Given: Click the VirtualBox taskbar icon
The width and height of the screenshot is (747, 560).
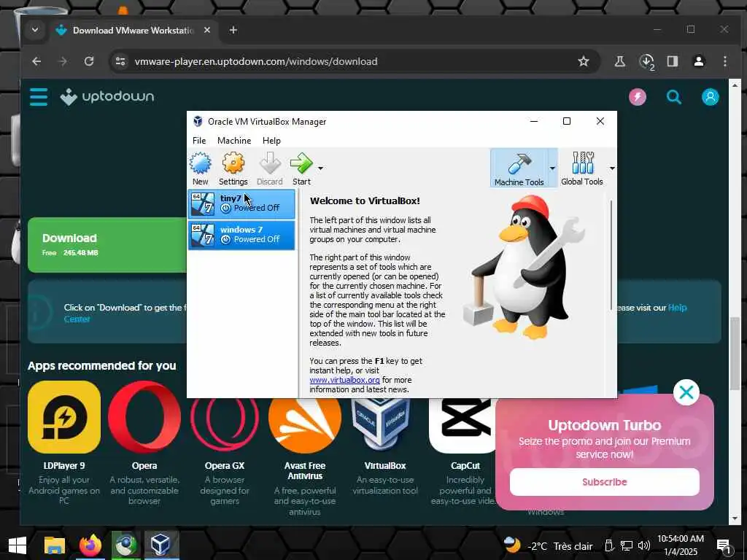Looking at the screenshot, I should (161, 545).
